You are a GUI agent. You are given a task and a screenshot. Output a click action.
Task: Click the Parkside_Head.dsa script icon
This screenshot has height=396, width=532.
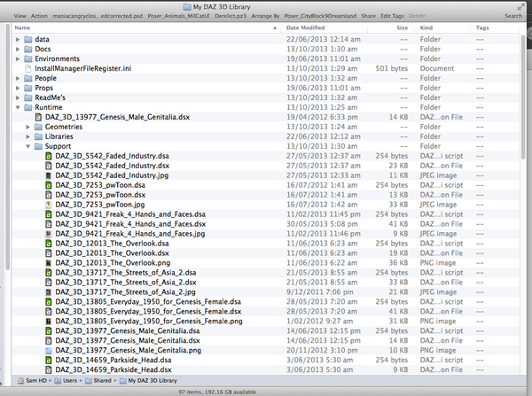click(x=49, y=361)
